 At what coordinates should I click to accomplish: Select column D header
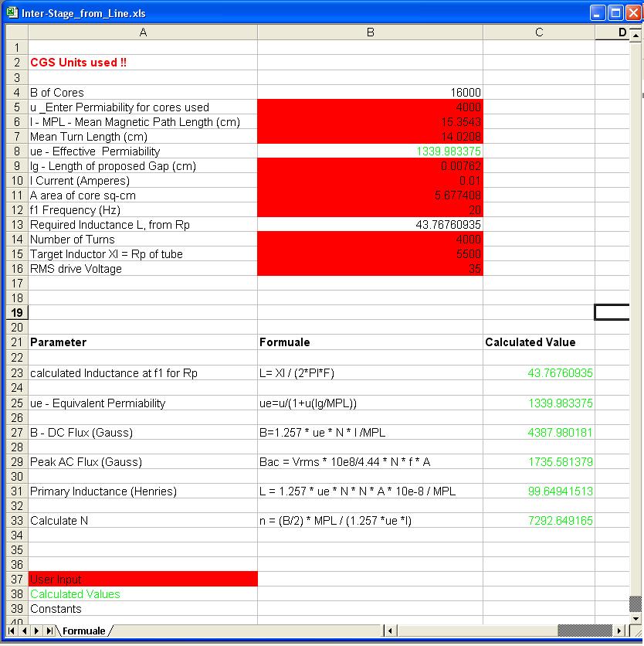pyautogui.click(x=612, y=32)
